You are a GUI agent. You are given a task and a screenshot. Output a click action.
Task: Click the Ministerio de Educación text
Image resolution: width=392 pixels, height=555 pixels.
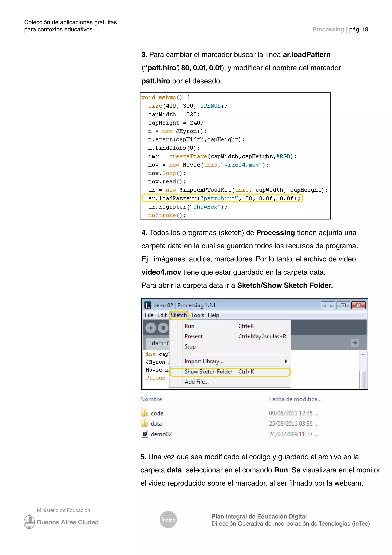click(64, 510)
